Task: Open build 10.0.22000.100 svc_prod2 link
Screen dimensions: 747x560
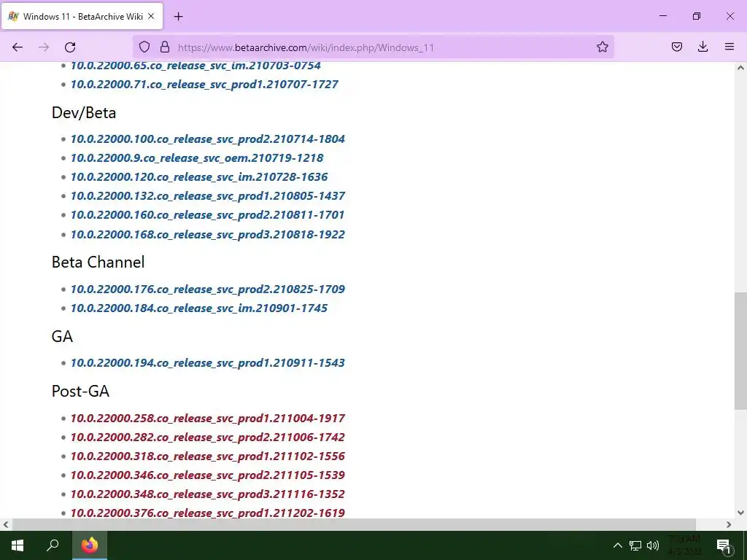Action: [x=208, y=139]
